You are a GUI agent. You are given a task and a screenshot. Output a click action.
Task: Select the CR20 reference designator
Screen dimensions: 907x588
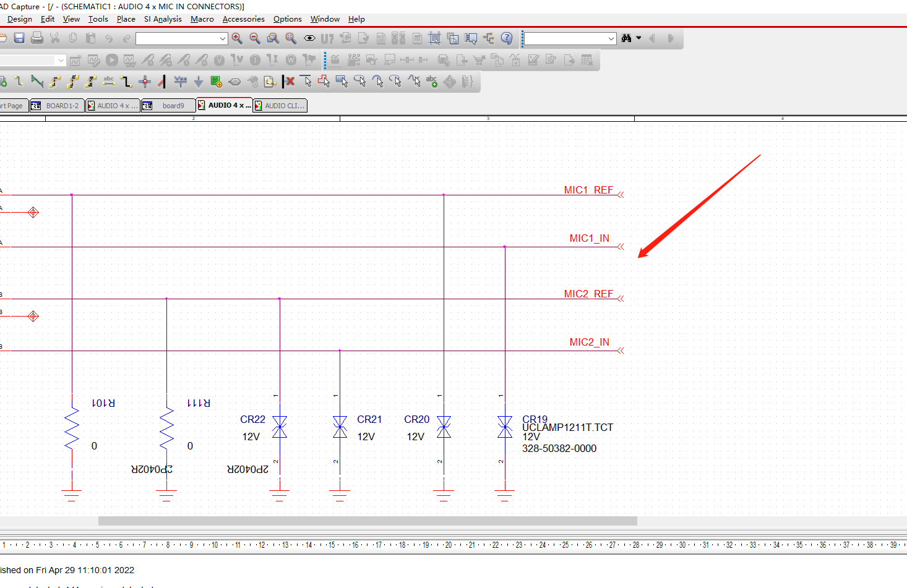[x=416, y=420]
